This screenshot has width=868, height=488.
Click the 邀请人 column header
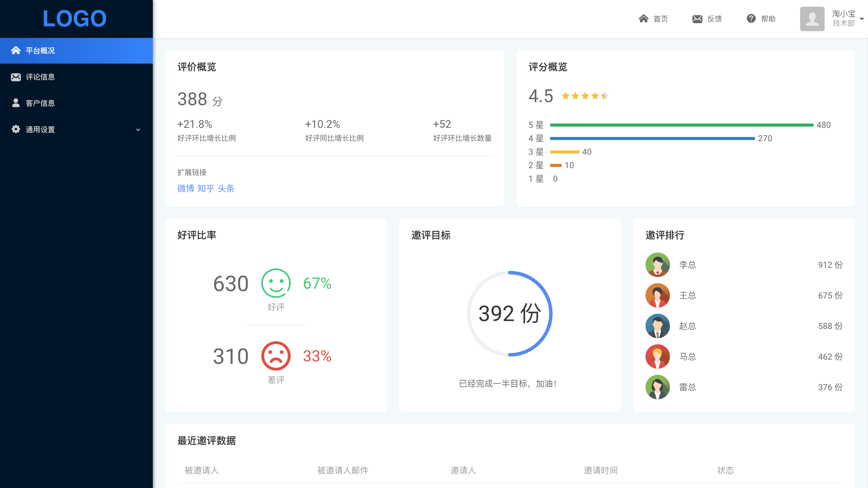(463, 470)
